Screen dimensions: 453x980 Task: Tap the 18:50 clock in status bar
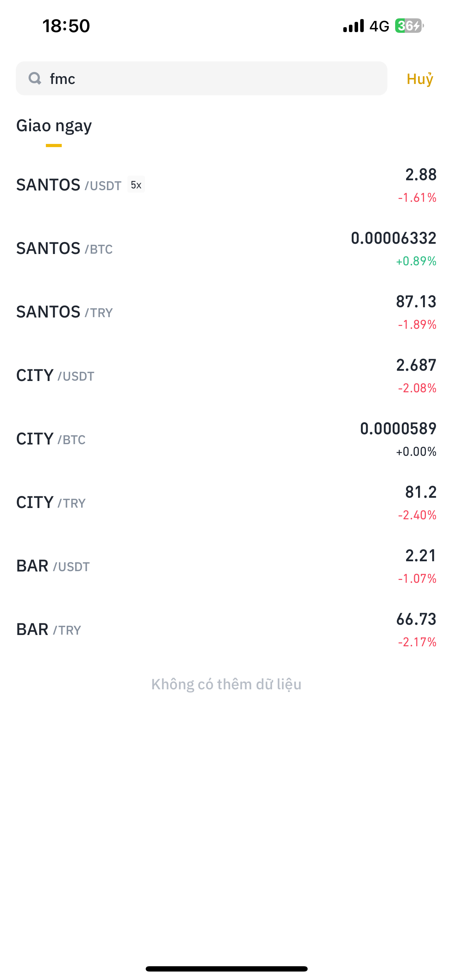[66, 26]
